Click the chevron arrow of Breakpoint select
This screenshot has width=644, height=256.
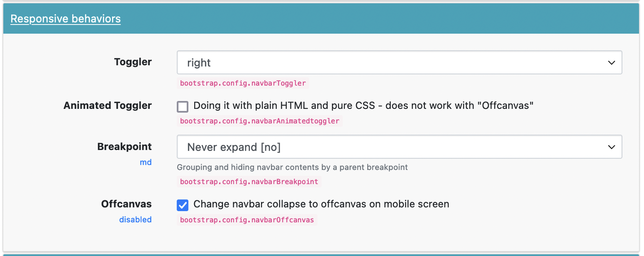pos(611,147)
